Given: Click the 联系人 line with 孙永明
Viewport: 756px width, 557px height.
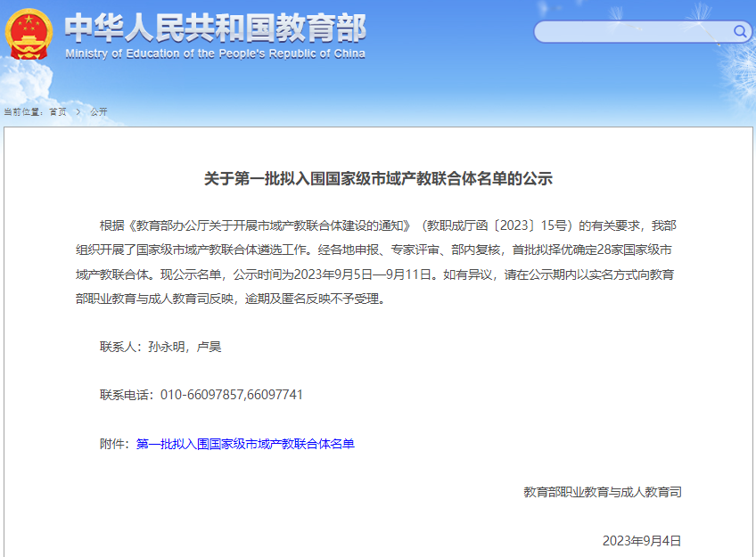Looking at the screenshot, I should (160, 347).
